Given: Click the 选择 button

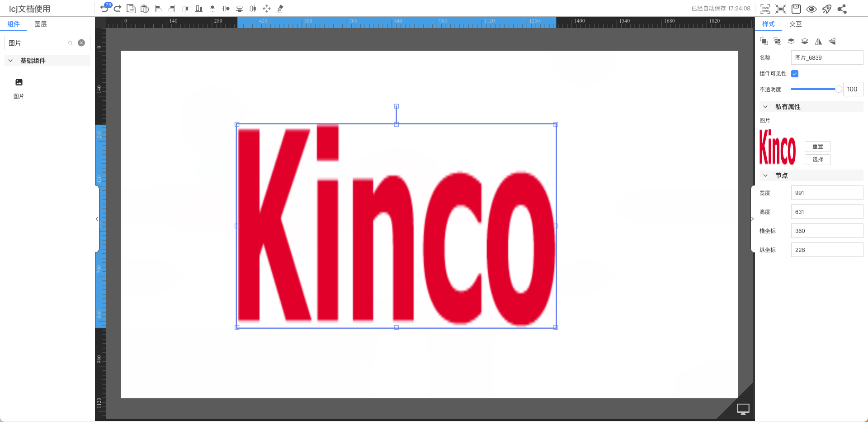Looking at the screenshot, I should click(818, 160).
